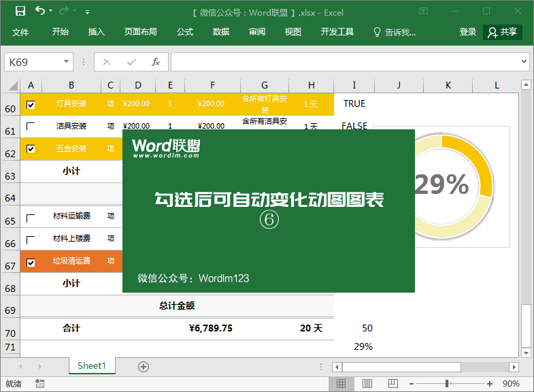Expand the Name Box dropdown arrow
Screen dimensions: 534x392
click(x=66, y=62)
